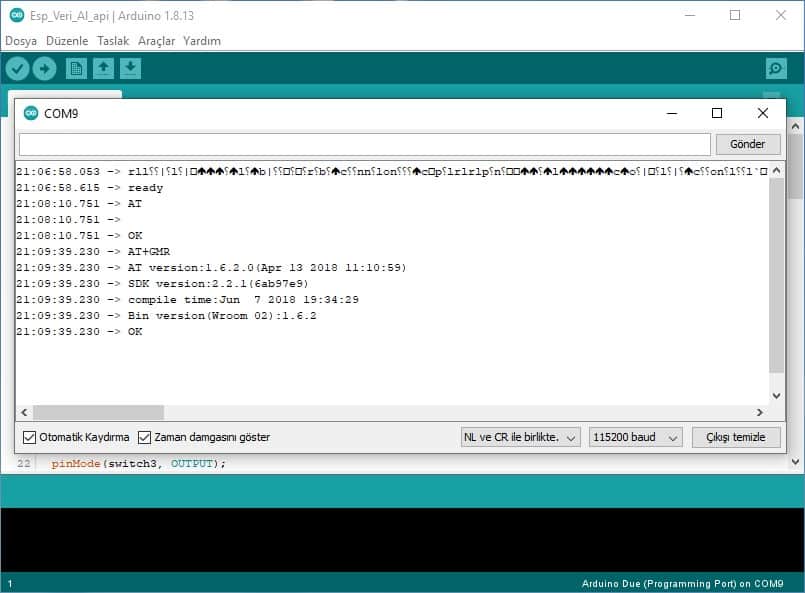
Task: Click the pinMode(switch3, OUTPUT) code line
Action: coord(138,464)
